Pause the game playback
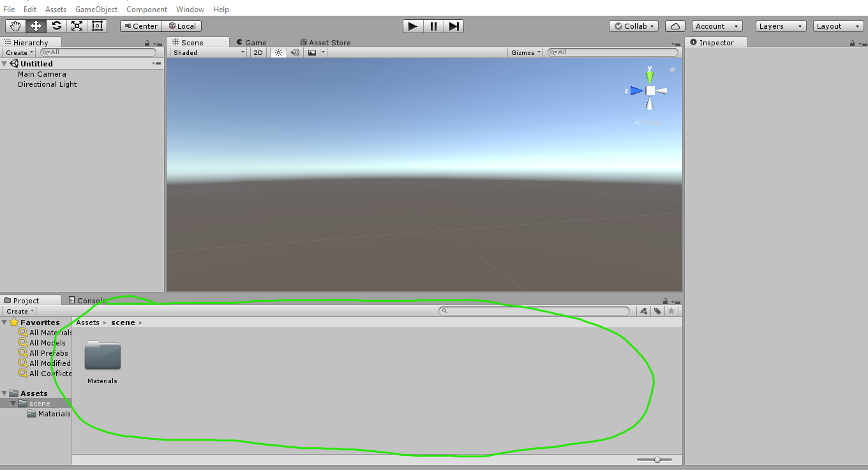The image size is (868, 470). coord(433,26)
